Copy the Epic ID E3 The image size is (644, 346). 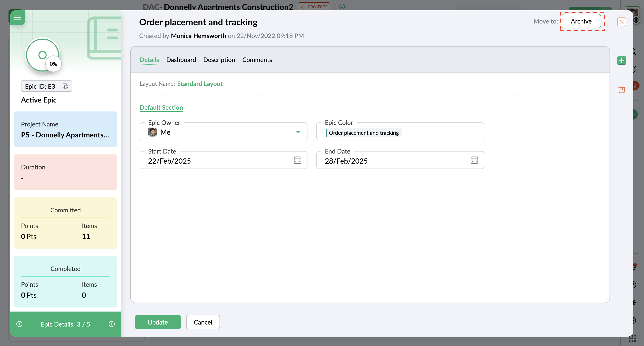click(66, 86)
